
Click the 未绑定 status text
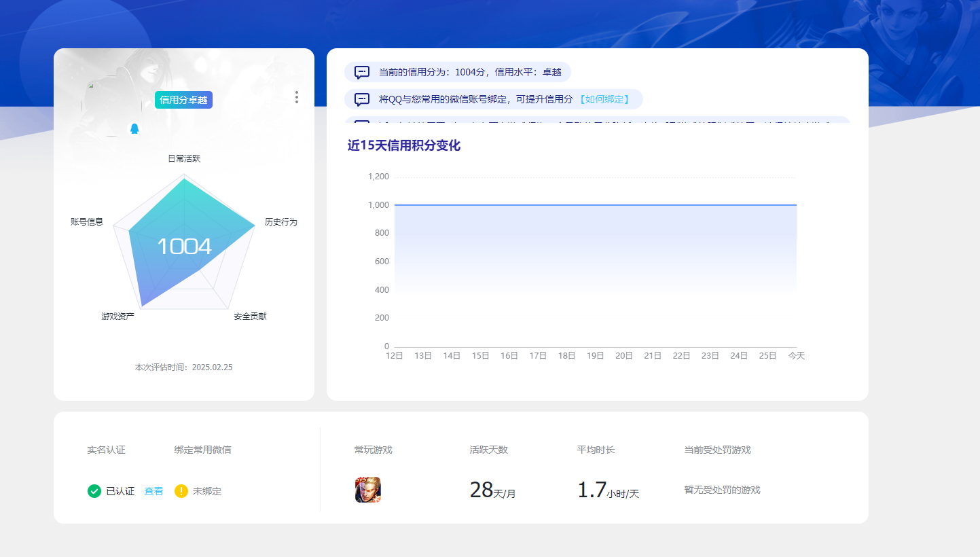point(207,491)
